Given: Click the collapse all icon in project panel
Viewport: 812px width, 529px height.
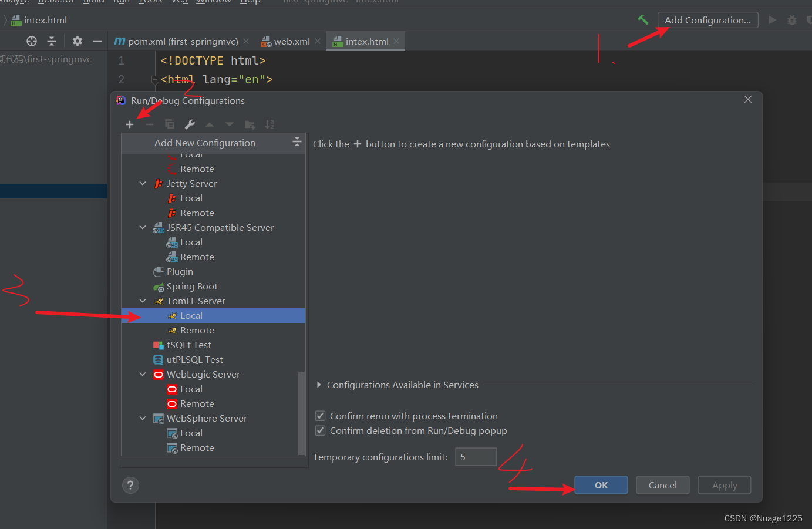Looking at the screenshot, I should pyautogui.click(x=52, y=41).
